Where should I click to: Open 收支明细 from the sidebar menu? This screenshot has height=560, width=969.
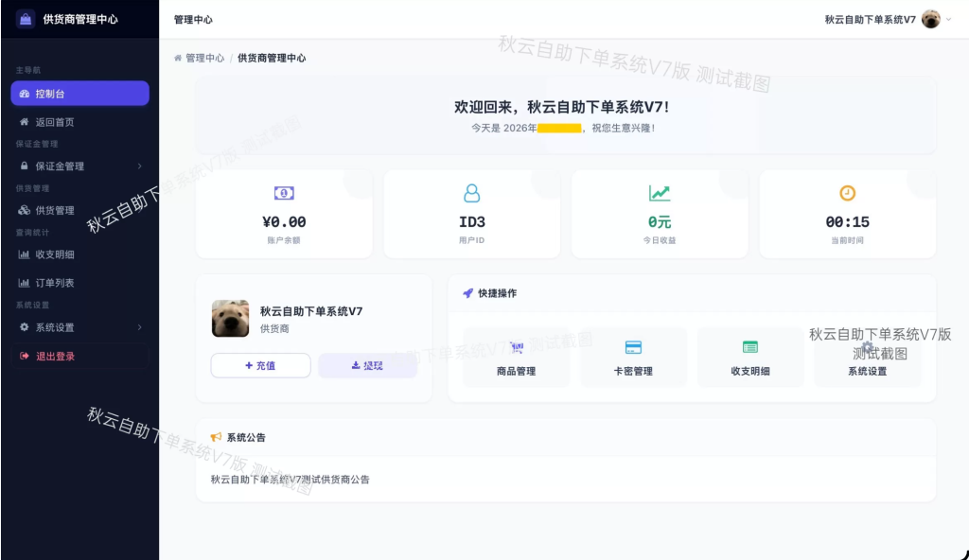point(79,254)
